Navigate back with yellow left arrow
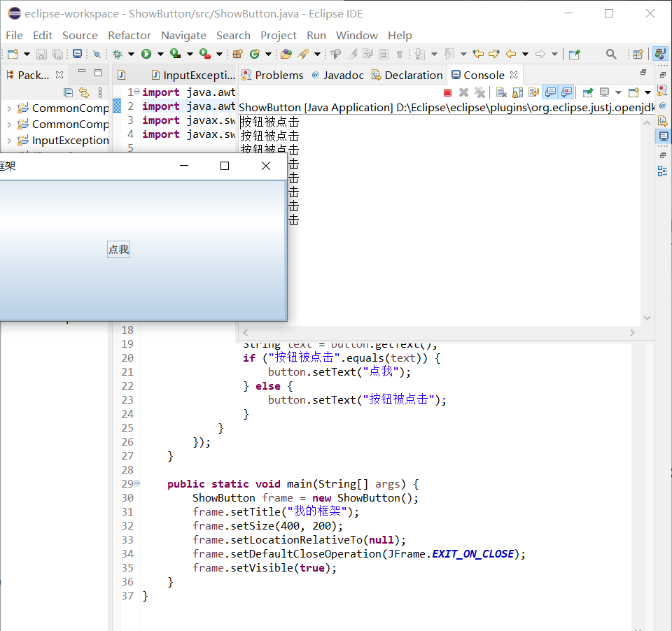 (511, 54)
